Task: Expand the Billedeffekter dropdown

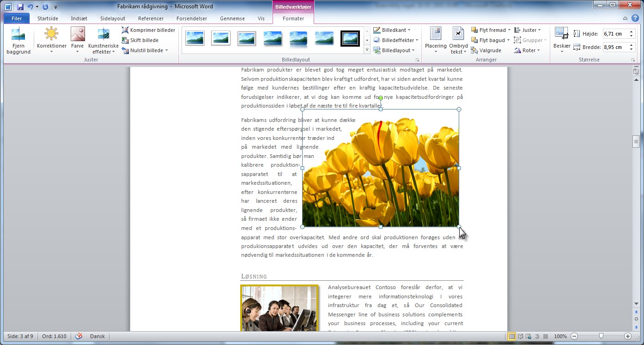Action: coord(395,40)
